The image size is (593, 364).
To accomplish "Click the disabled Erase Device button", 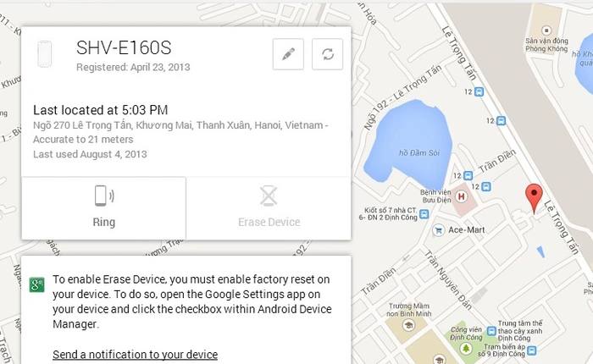I will coord(269,207).
